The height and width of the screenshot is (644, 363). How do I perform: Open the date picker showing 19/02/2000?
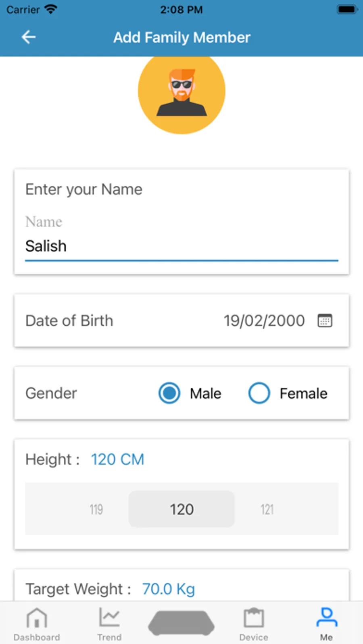click(x=264, y=321)
